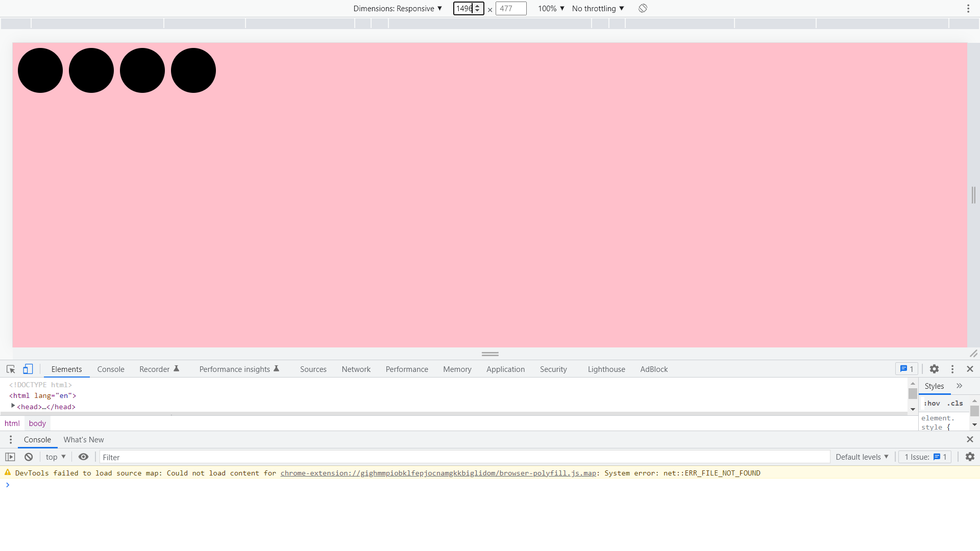The width and height of the screenshot is (980, 551).
Task: Switch to the Elements tab
Action: click(66, 369)
